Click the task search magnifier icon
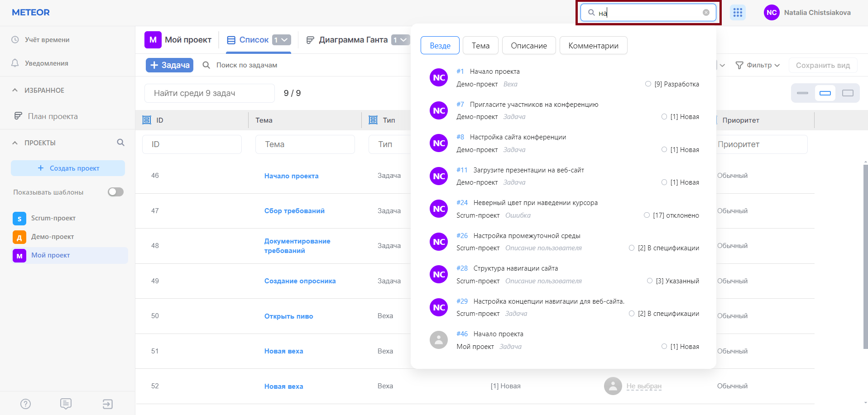Viewport: 868px width, 415px height. pos(206,65)
